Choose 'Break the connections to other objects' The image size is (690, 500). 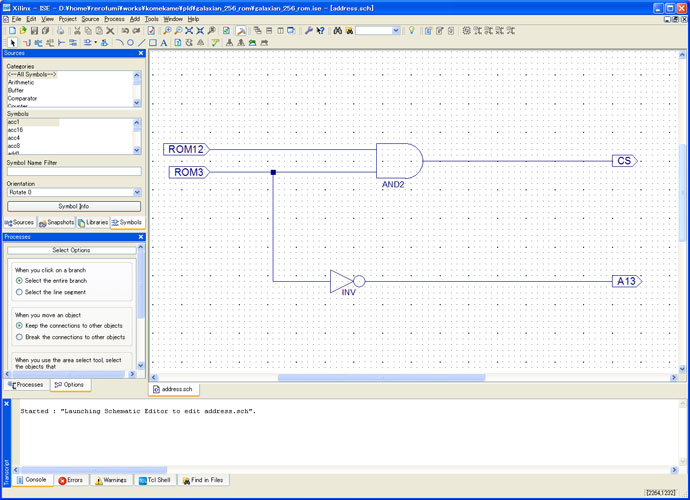click(x=70, y=337)
